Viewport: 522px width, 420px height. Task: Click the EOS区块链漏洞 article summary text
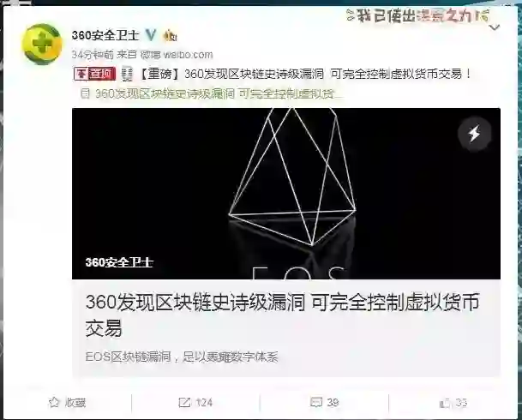tap(182, 357)
